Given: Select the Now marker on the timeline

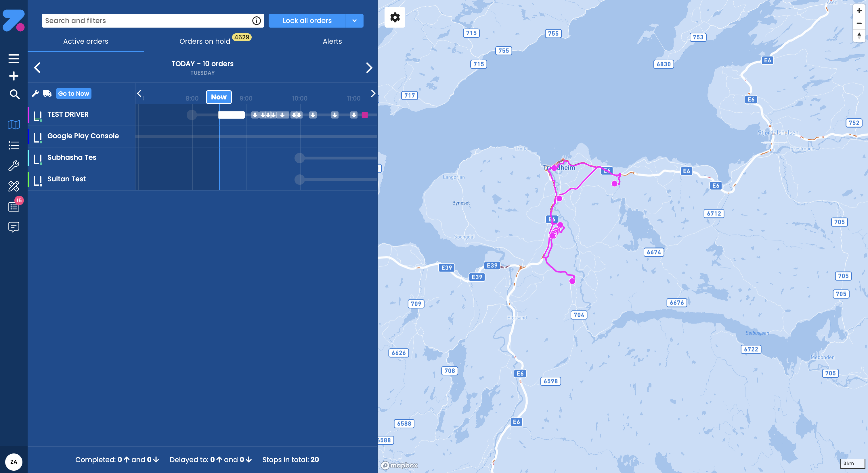Looking at the screenshot, I should pyautogui.click(x=219, y=97).
